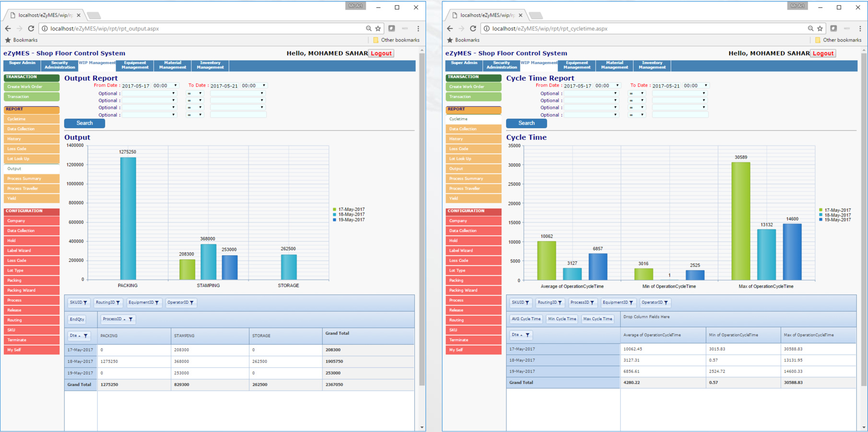
Task: Click the filter icon on OperatorID in Cycle Time Report
Action: click(x=666, y=303)
